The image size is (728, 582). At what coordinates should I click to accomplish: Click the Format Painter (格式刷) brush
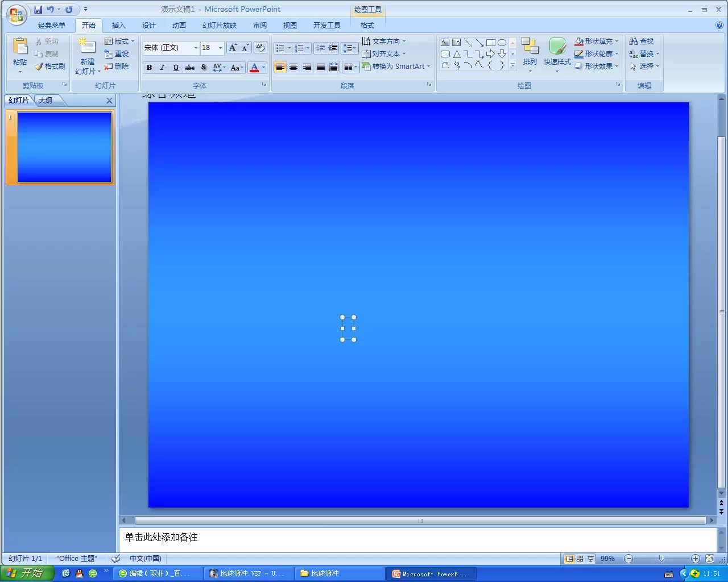click(x=50, y=66)
